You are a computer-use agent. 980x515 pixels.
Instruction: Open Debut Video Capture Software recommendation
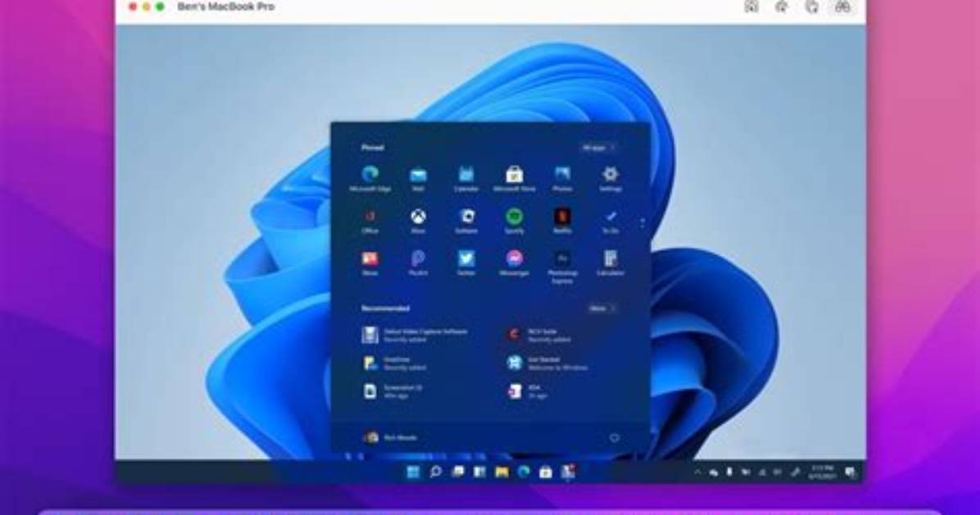point(415,335)
